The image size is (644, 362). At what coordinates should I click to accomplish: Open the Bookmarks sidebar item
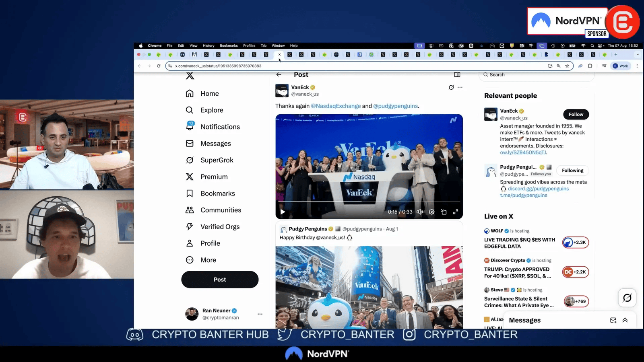pos(217,193)
